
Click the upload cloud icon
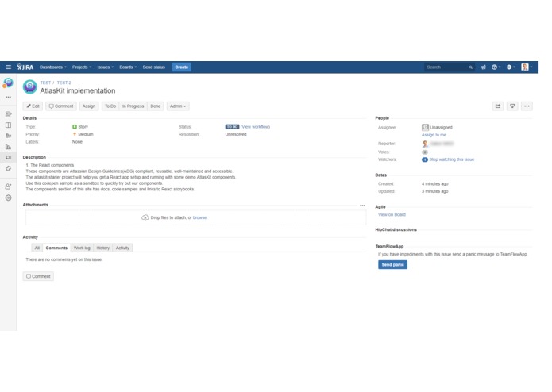click(145, 217)
